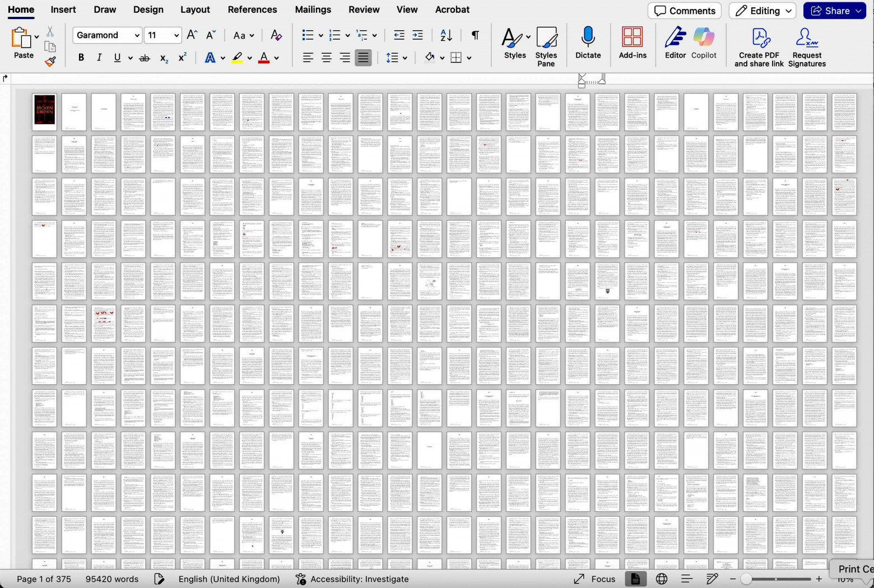The image size is (874, 588).
Task: Click Create PDF and share link
Action: click(759, 47)
